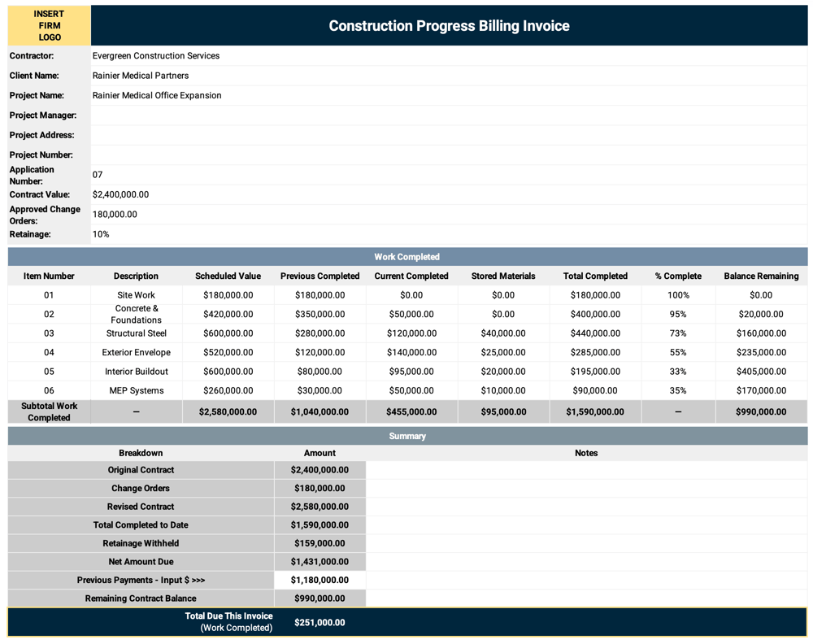Click Structural Steel total completed $440,000.00
Viewport: 813px width, 644px height.
click(595, 333)
